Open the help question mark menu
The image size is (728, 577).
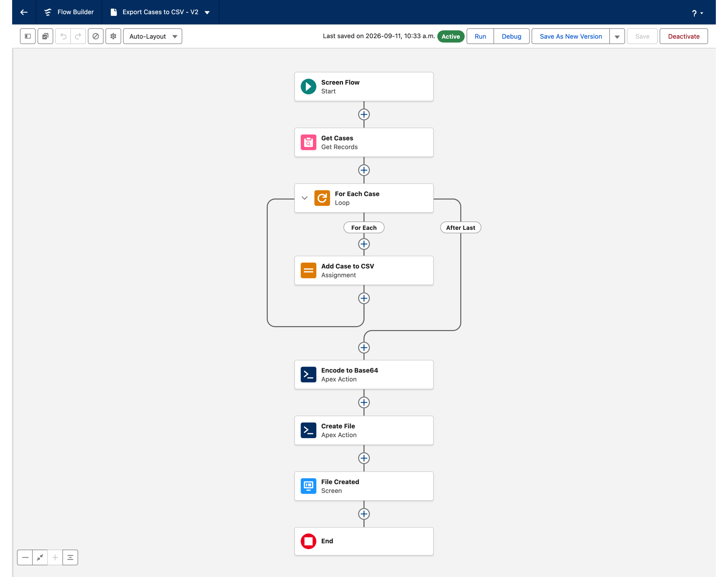click(x=697, y=13)
